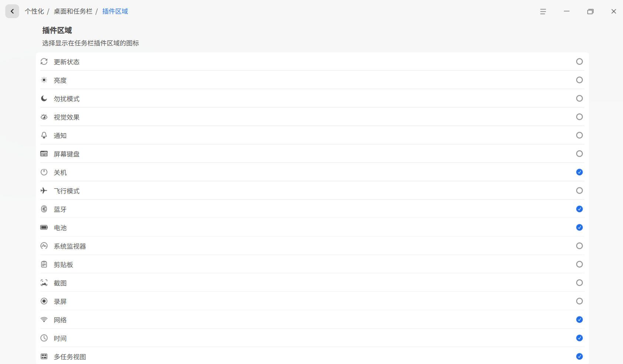Enable the 录屏 plugin checkbox

tap(579, 301)
